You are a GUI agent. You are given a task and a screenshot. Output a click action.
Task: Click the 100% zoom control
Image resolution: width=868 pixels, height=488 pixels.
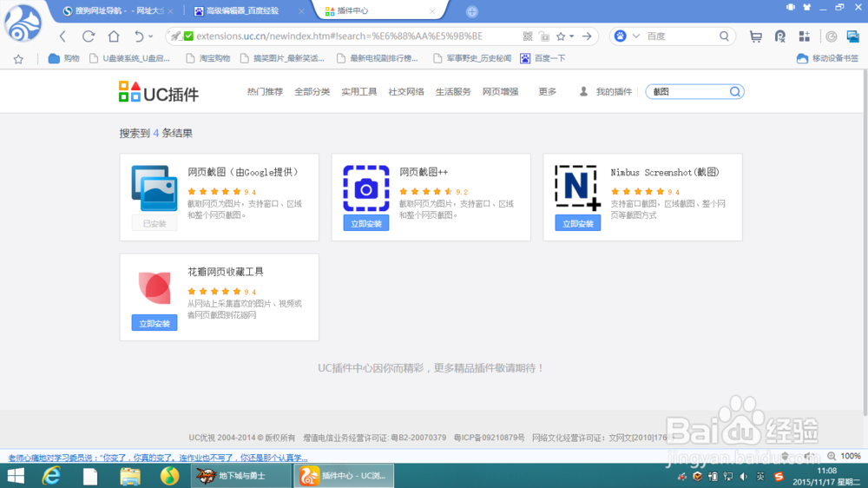click(x=845, y=457)
